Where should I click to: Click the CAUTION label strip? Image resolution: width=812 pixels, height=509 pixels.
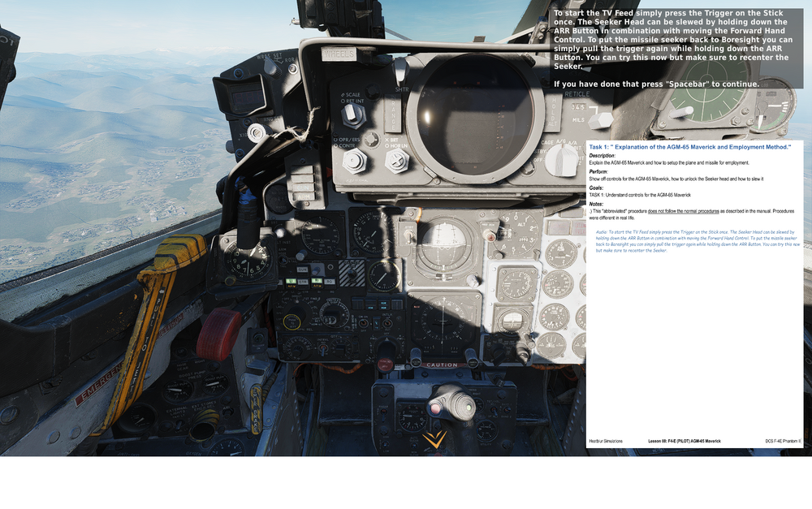coord(442,365)
